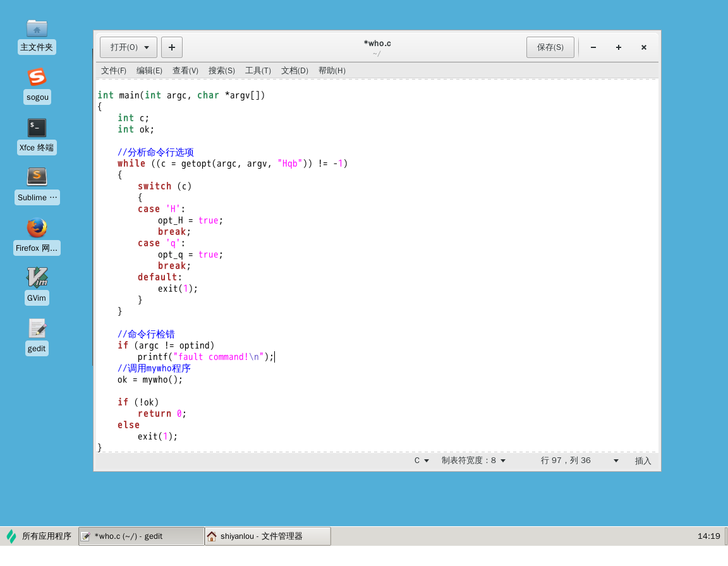The width and height of the screenshot is (728, 566).
Task: Open GVim using its desktop icon
Action: (x=37, y=277)
